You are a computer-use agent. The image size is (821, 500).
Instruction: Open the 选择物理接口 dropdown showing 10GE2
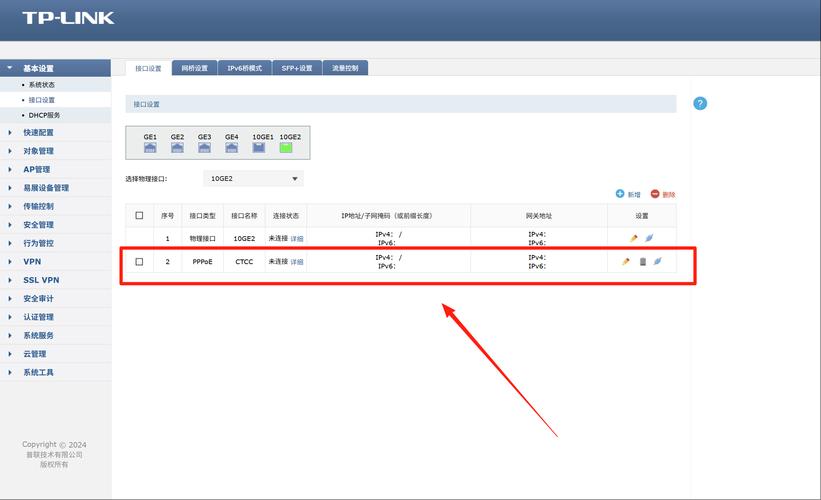point(253,179)
